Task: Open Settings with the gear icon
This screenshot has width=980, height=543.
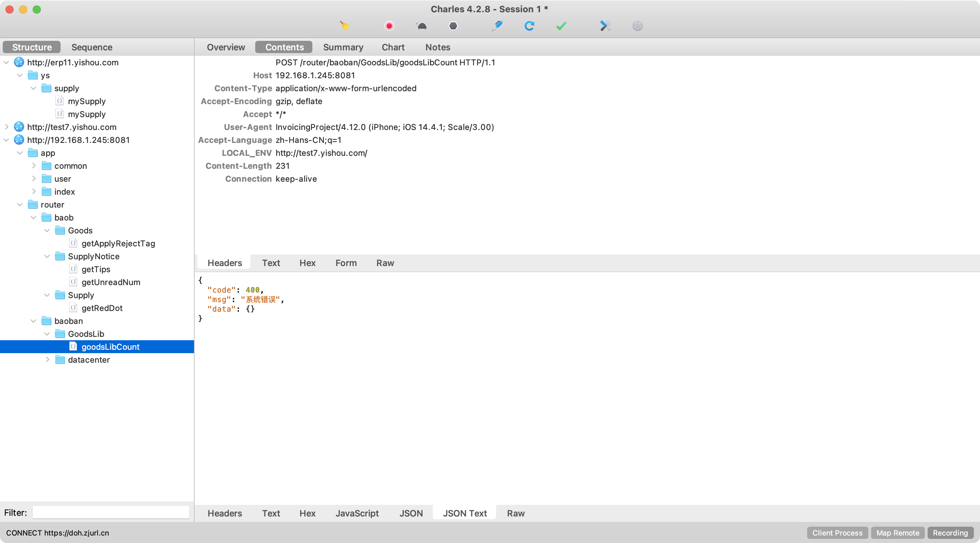Action: click(x=638, y=26)
